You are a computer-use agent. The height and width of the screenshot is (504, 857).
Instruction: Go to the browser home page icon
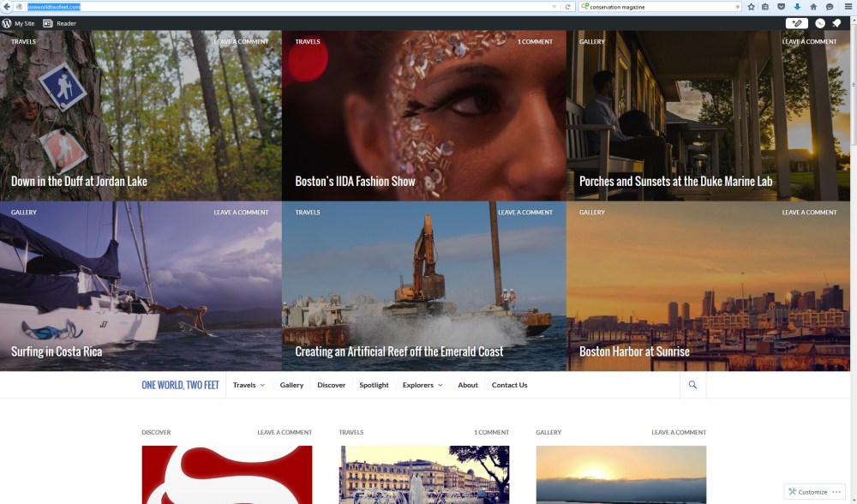click(813, 7)
